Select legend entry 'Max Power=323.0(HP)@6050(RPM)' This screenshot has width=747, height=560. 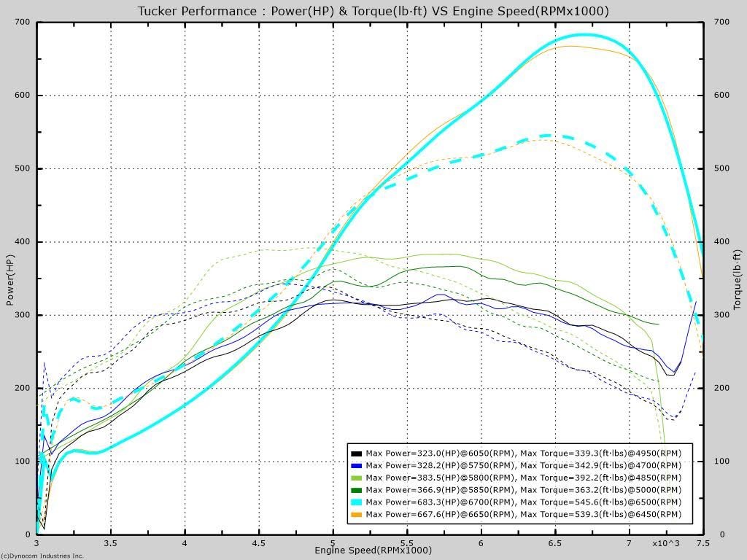[x=440, y=454]
